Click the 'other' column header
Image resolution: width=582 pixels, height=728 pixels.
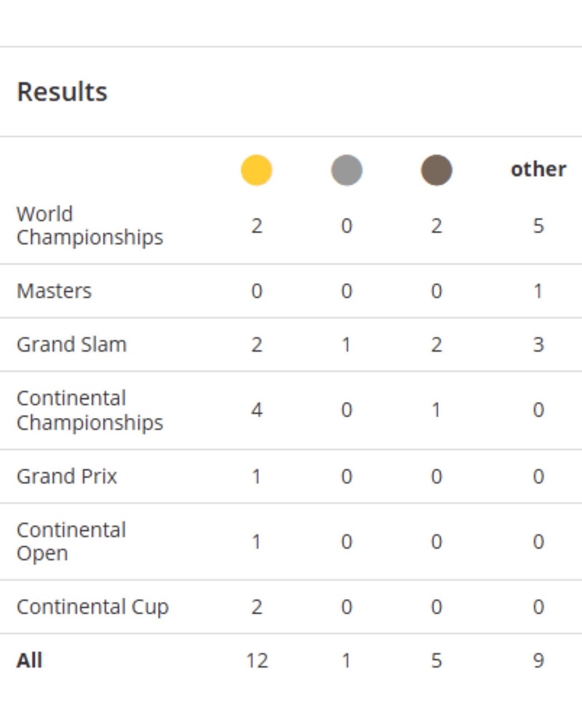coord(538,169)
